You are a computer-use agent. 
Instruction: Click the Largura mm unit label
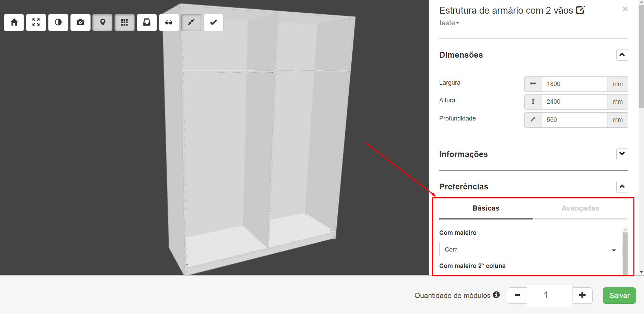coord(617,84)
